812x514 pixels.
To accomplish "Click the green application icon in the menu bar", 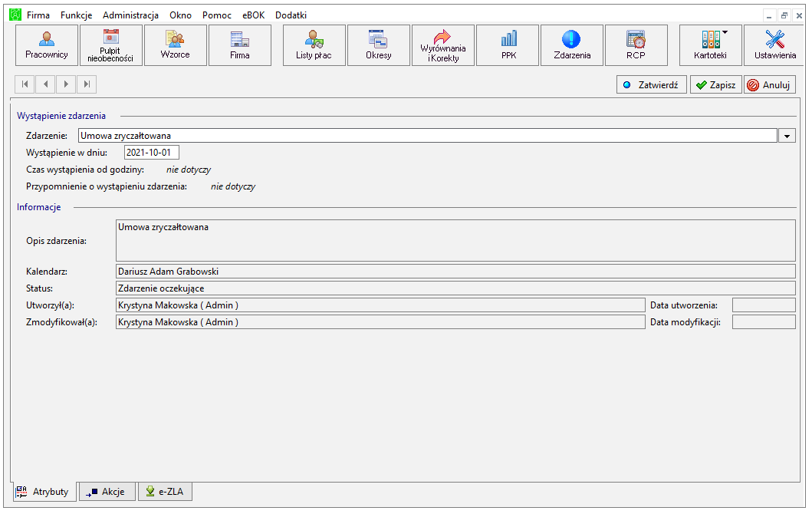I will [15, 15].
